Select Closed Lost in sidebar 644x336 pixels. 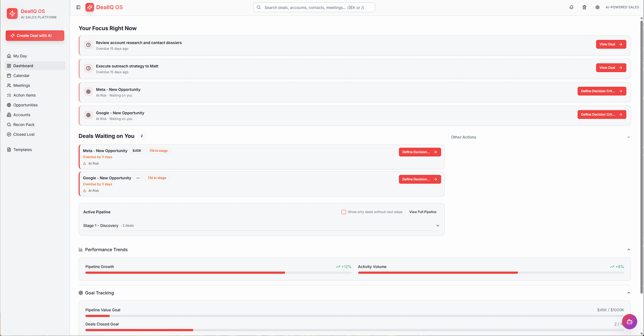(x=24, y=134)
